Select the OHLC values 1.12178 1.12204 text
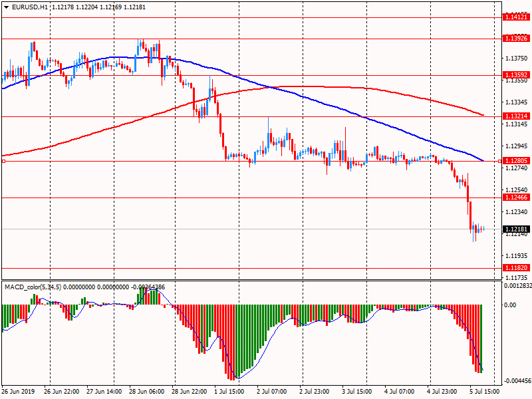This screenshot has width=532, height=399. point(74,7)
